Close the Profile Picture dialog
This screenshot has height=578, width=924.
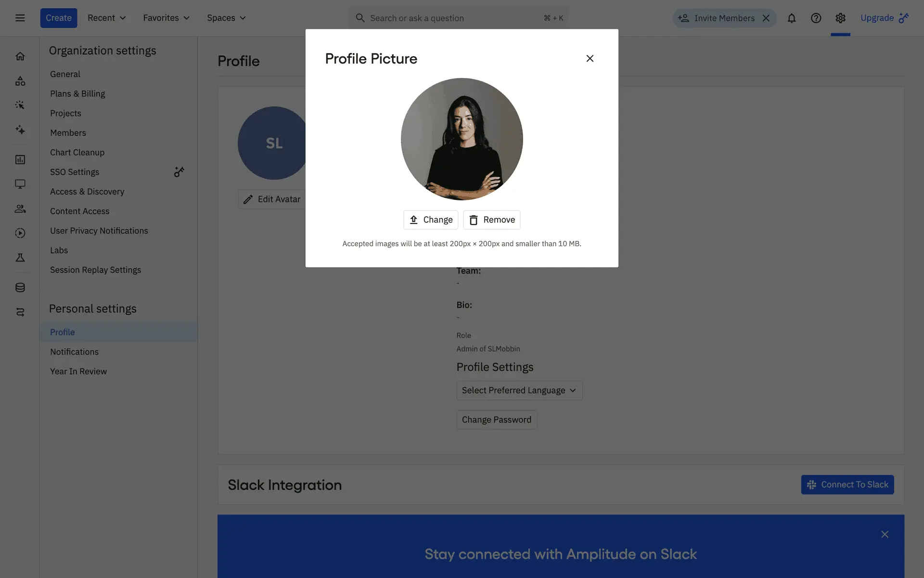[x=590, y=58]
